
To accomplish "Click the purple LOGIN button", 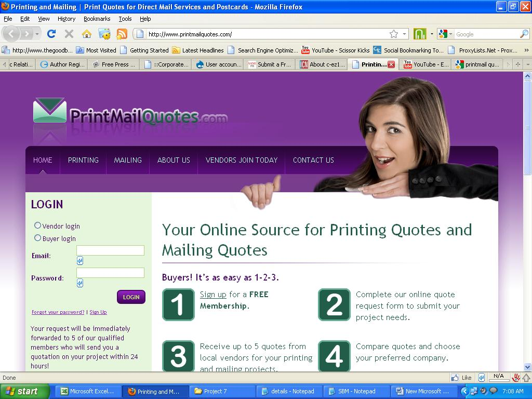I will (131, 297).
